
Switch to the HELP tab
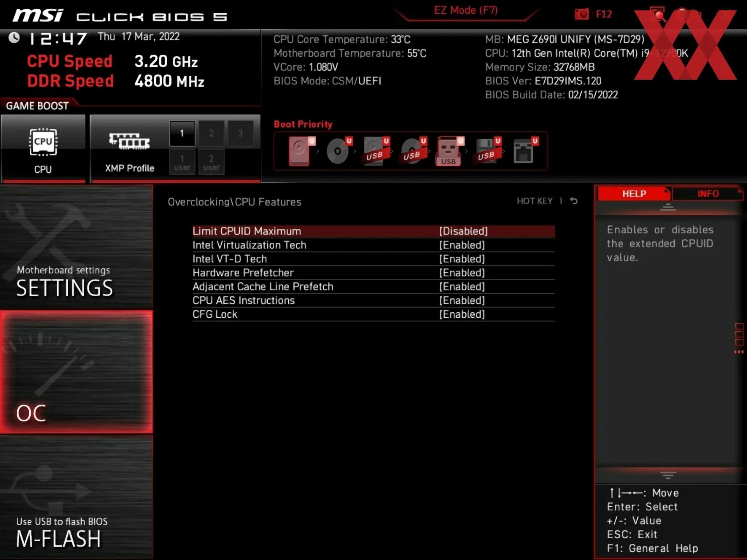(634, 194)
